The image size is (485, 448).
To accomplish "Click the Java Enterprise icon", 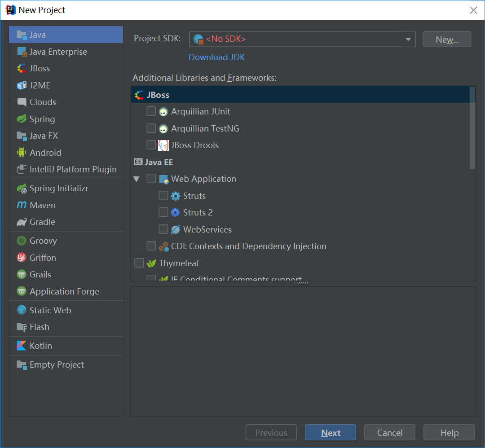I will tap(22, 52).
